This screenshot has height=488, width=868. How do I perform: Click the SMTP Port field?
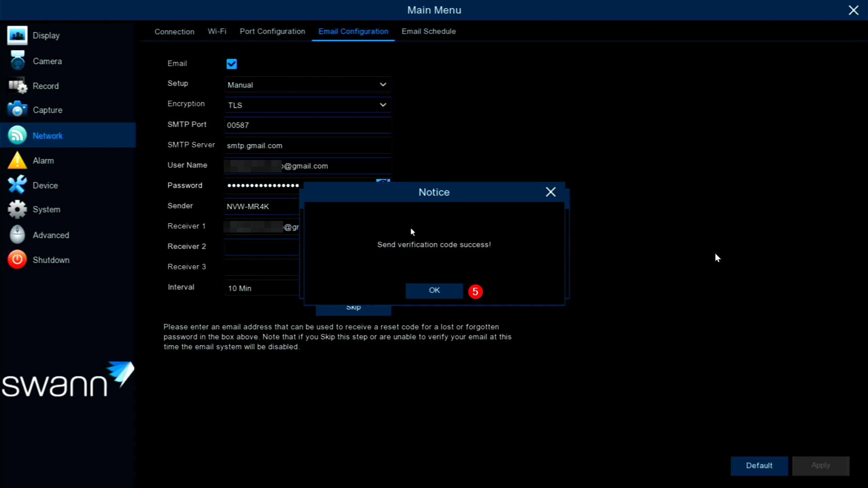(x=308, y=125)
